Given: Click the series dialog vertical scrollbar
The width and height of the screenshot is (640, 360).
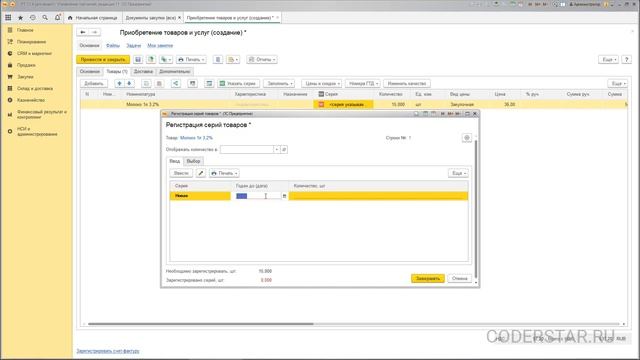Looking at the screenshot, I should [476, 208].
